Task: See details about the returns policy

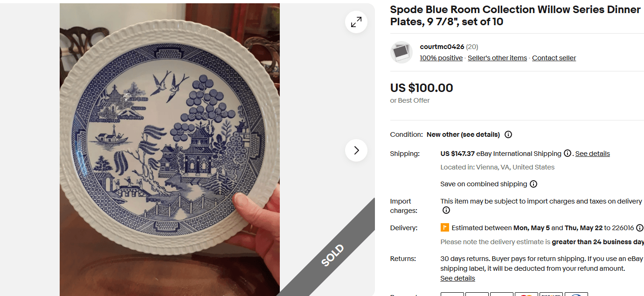Action: tap(457, 278)
